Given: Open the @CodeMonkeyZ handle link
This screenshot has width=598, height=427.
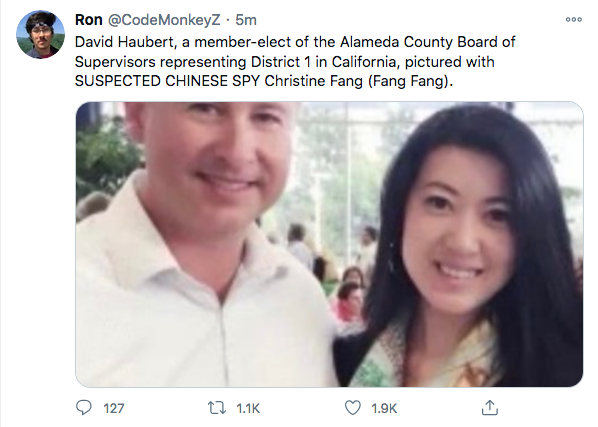Looking at the screenshot, I should coord(164,20).
